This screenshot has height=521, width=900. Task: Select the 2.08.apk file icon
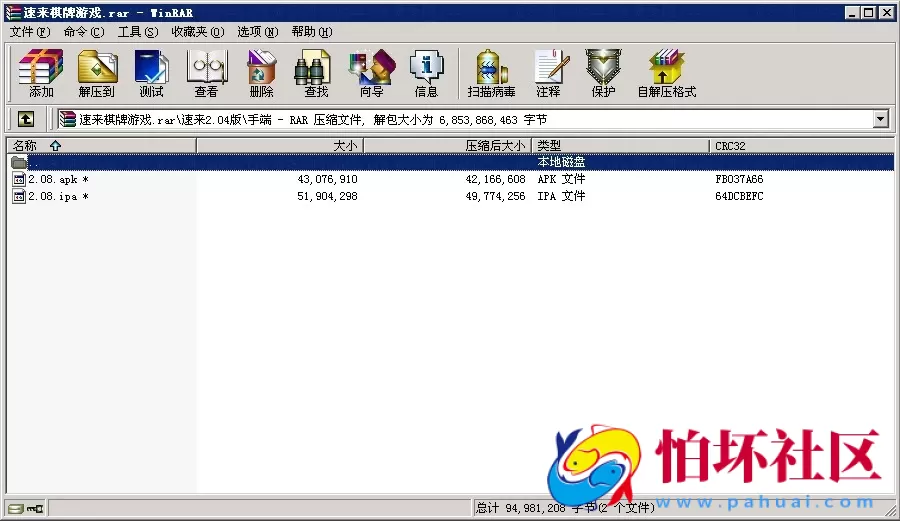tap(19, 180)
